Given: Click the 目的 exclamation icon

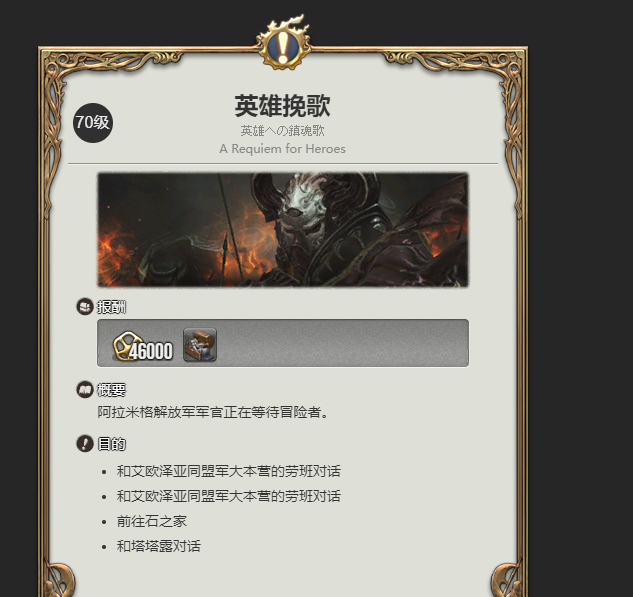Looking at the screenshot, I should [x=85, y=444].
